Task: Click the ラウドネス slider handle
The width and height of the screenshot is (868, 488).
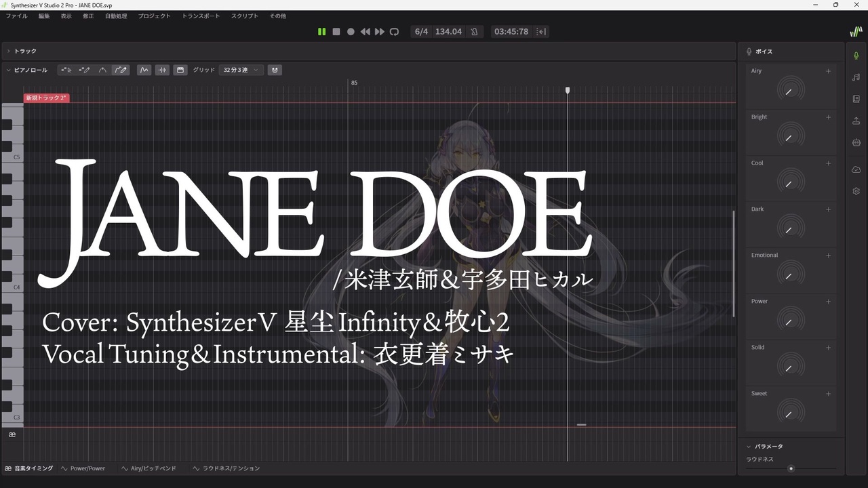Action: coord(791,468)
